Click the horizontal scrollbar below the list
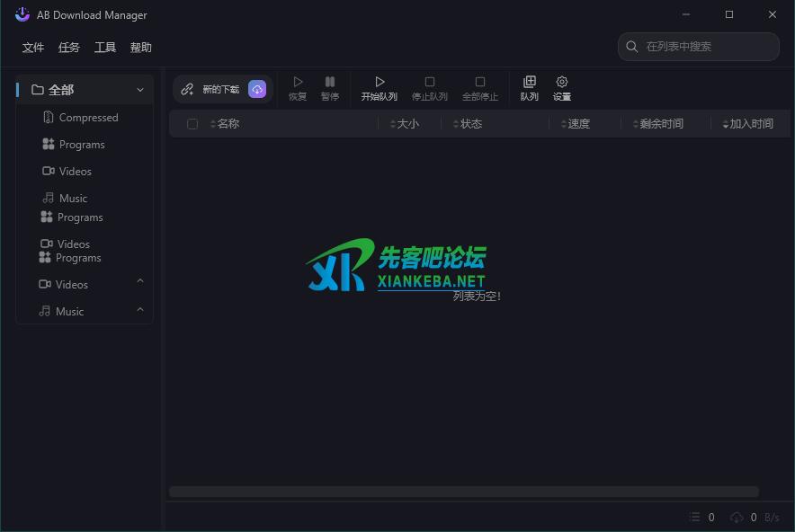This screenshot has height=532, width=795. (463, 492)
